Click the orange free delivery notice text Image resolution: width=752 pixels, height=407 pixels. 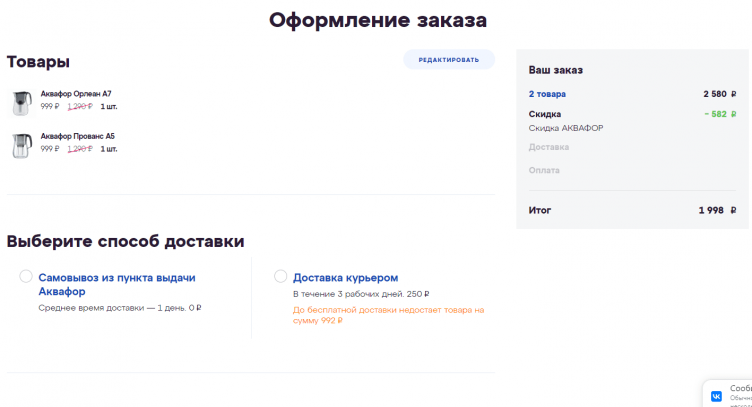388,315
